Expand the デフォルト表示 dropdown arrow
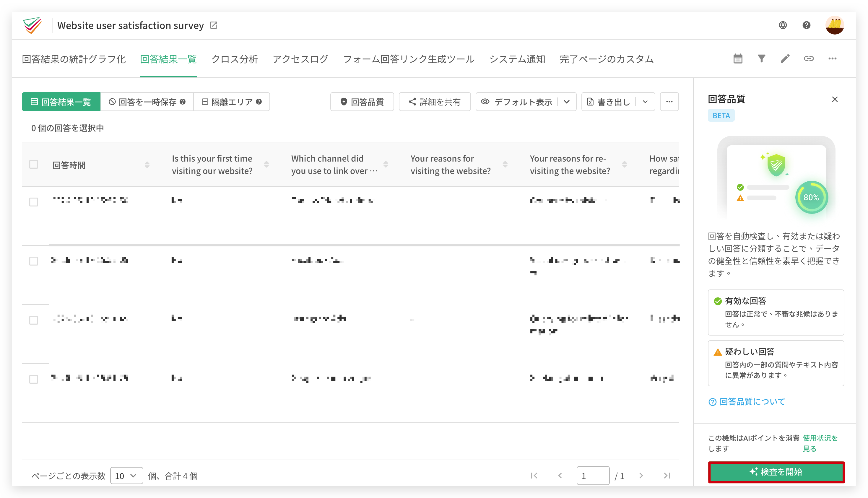This screenshot has height=498, width=868. pos(567,102)
